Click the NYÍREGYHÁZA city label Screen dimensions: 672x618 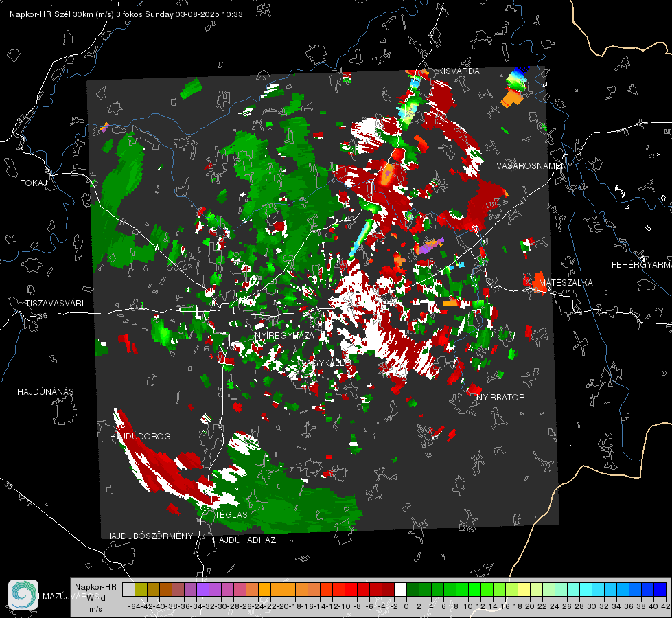[x=284, y=335]
